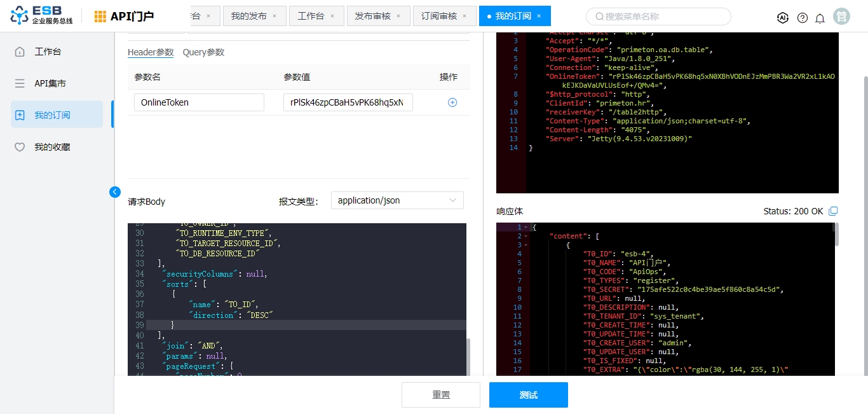Switch to 发布审核 tab
The image size is (868, 414).
373,16
